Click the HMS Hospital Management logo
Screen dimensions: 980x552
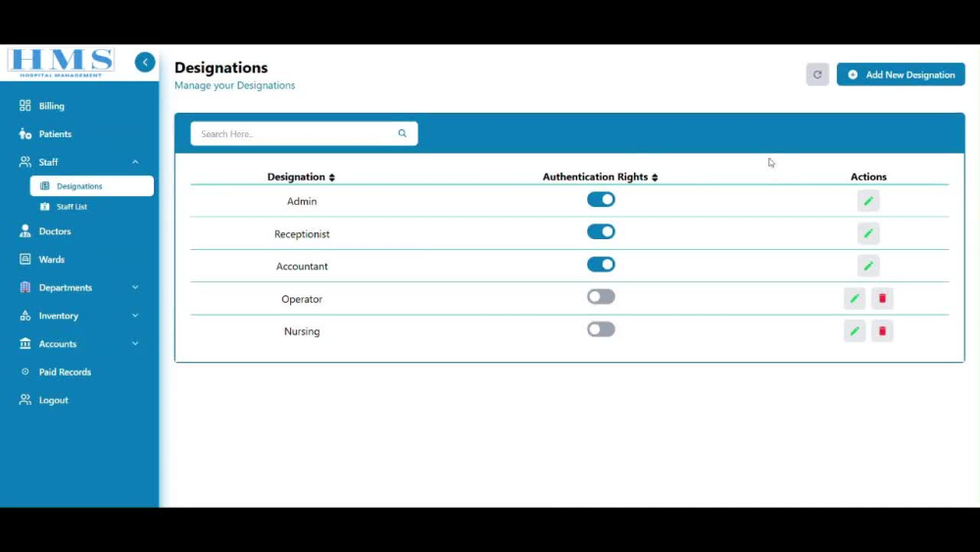[x=61, y=63]
